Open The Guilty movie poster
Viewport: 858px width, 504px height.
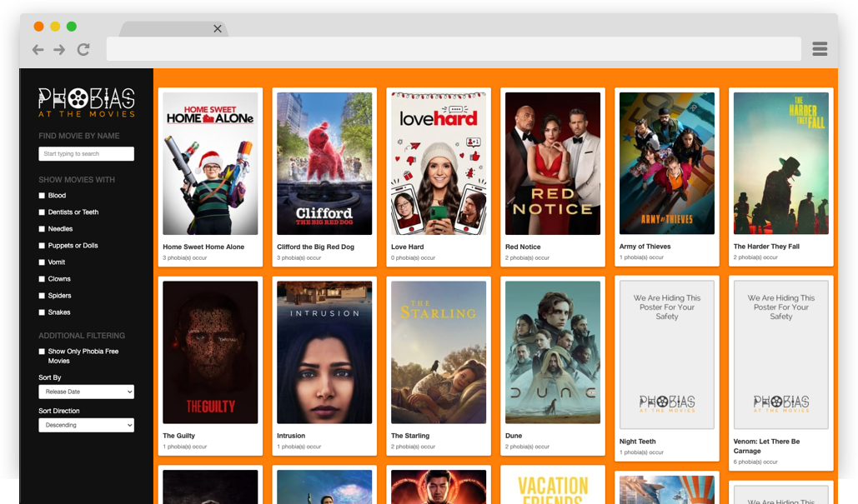click(210, 352)
